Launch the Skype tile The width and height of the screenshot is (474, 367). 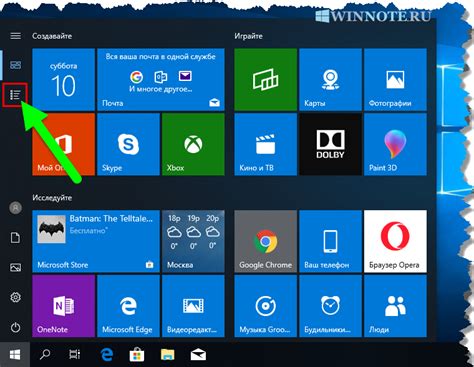point(128,144)
